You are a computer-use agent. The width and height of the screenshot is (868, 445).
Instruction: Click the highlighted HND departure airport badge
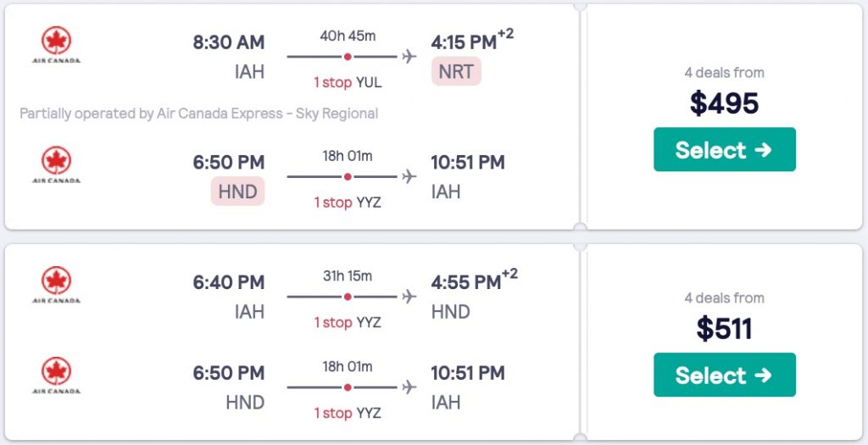coord(237,192)
